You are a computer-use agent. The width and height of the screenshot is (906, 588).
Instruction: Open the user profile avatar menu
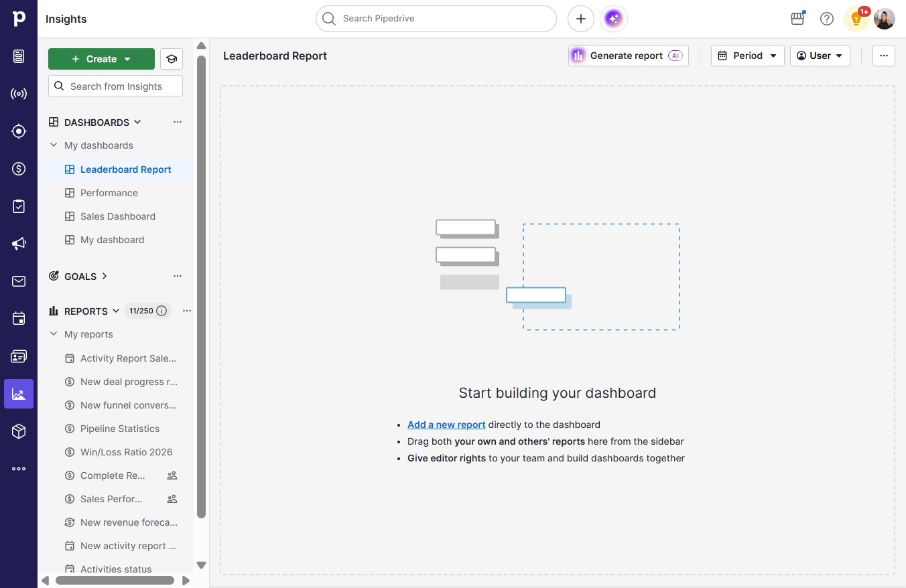(x=885, y=19)
